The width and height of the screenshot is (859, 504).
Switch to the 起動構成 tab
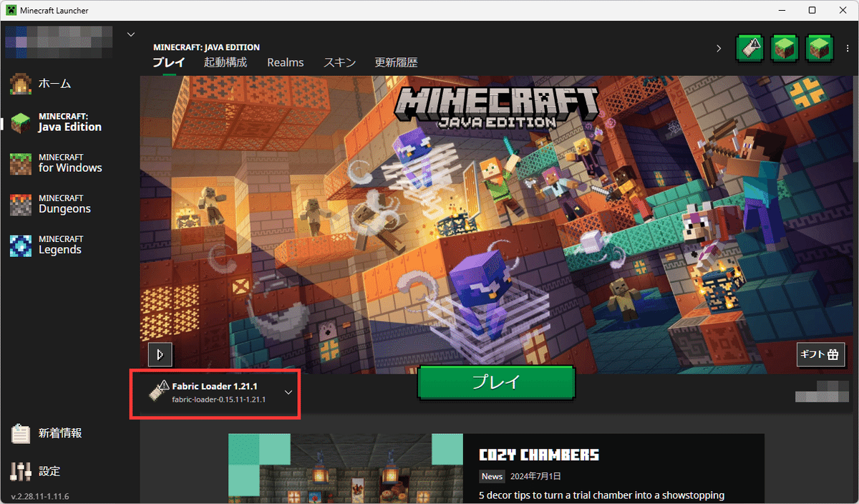pyautogui.click(x=225, y=62)
